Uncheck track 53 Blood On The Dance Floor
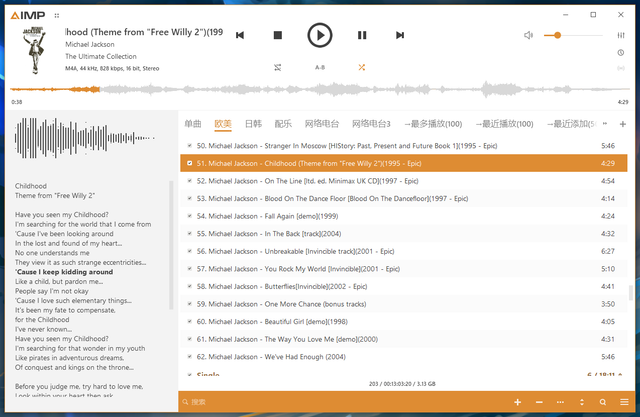This screenshot has width=640, height=417. [189, 198]
